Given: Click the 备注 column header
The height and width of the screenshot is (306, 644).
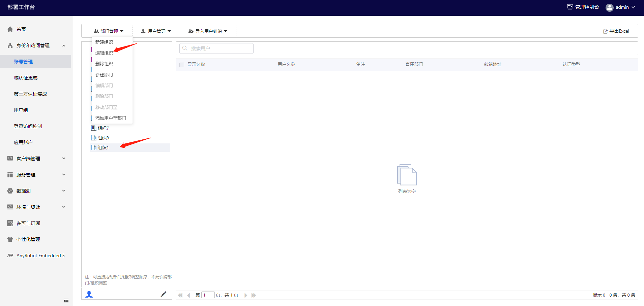Looking at the screenshot, I should tap(361, 64).
